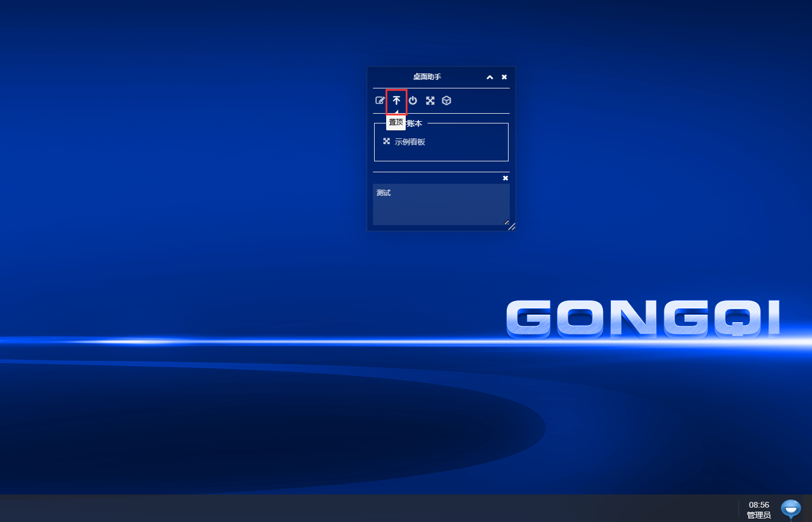The image size is (812, 522).
Task: Click the expand icon beside 示例看板
Action: tap(387, 141)
